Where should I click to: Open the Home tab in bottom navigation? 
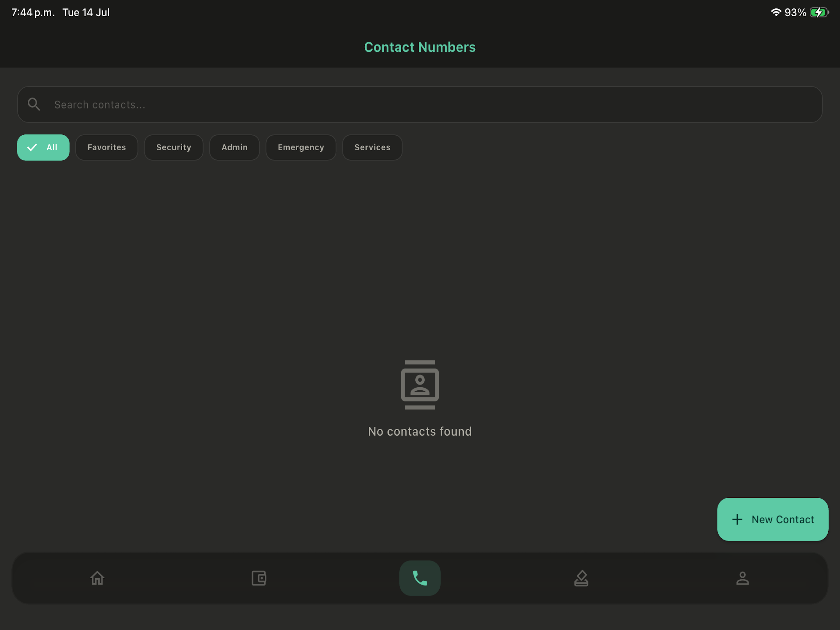tap(97, 578)
